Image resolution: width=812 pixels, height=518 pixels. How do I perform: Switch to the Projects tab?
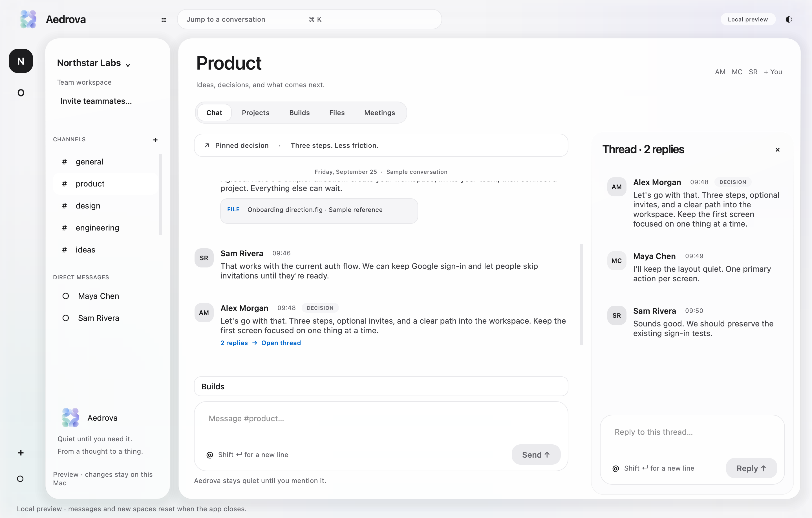(x=256, y=113)
